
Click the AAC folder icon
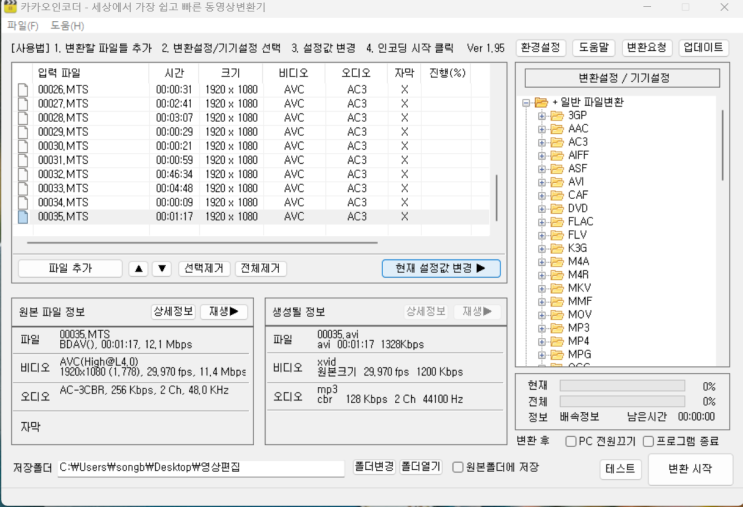557,129
